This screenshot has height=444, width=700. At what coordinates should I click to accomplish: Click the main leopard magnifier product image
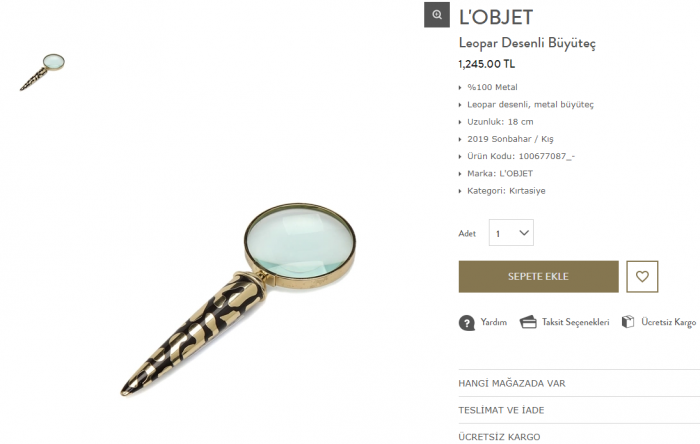point(238,299)
